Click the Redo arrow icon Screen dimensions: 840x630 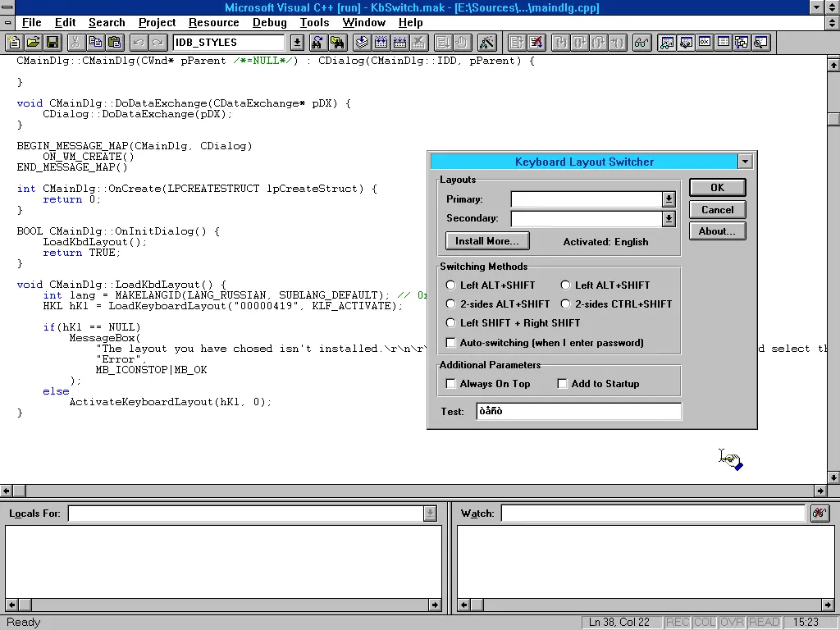coord(158,43)
